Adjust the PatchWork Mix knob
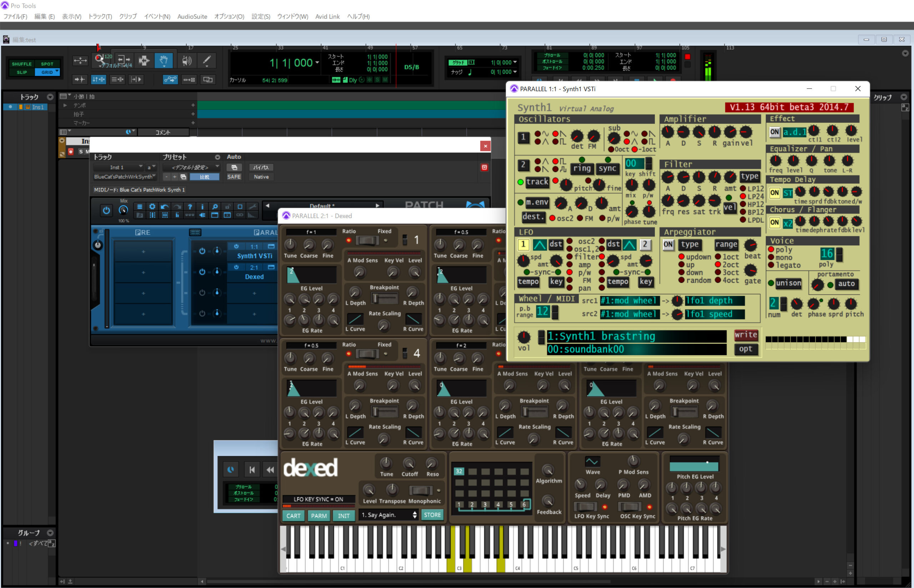This screenshot has height=588, width=914. [123, 210]
